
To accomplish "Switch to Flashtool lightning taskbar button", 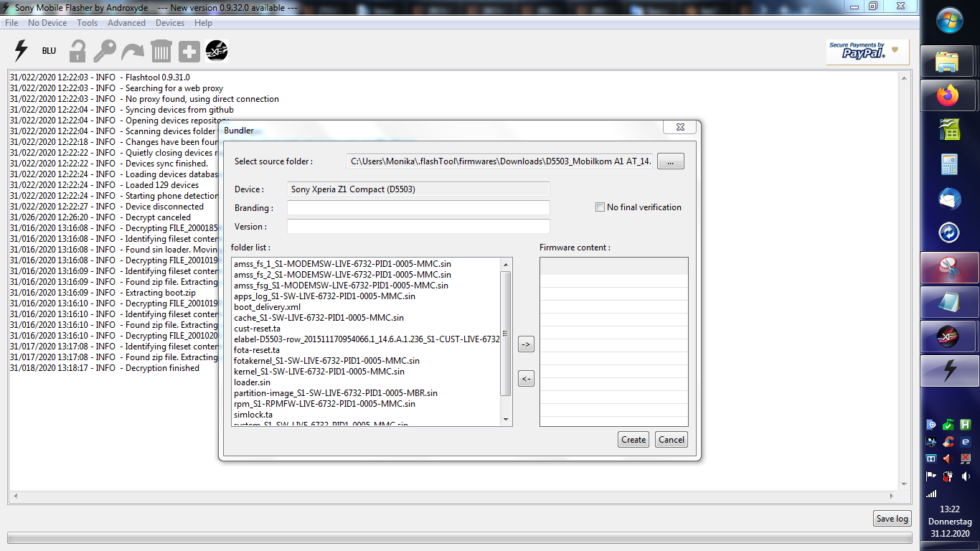I will [x=950, y=371].
